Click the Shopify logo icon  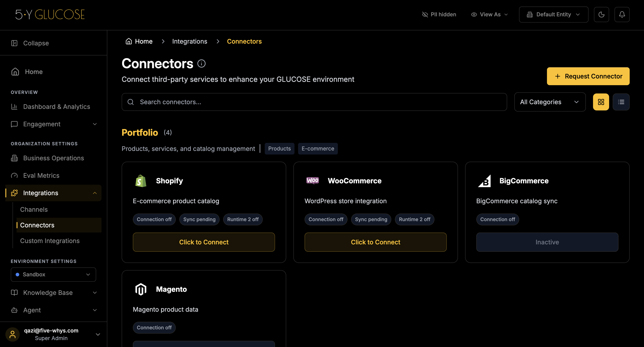point(141,181)
